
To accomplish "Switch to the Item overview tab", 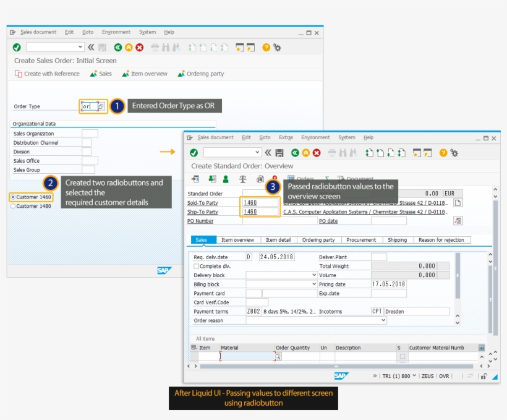I will tap(237, 240).
